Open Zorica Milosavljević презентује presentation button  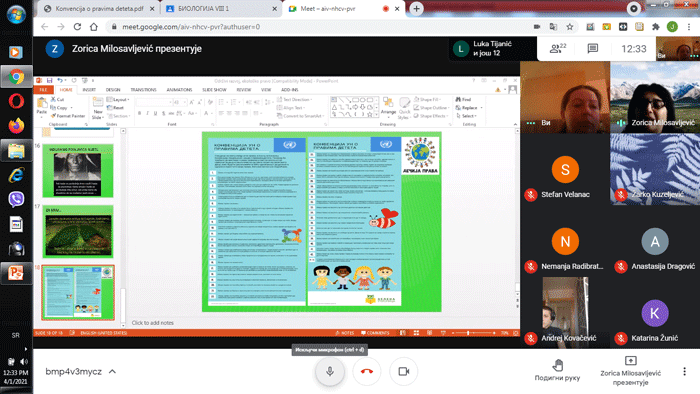(x=630, y=371)
